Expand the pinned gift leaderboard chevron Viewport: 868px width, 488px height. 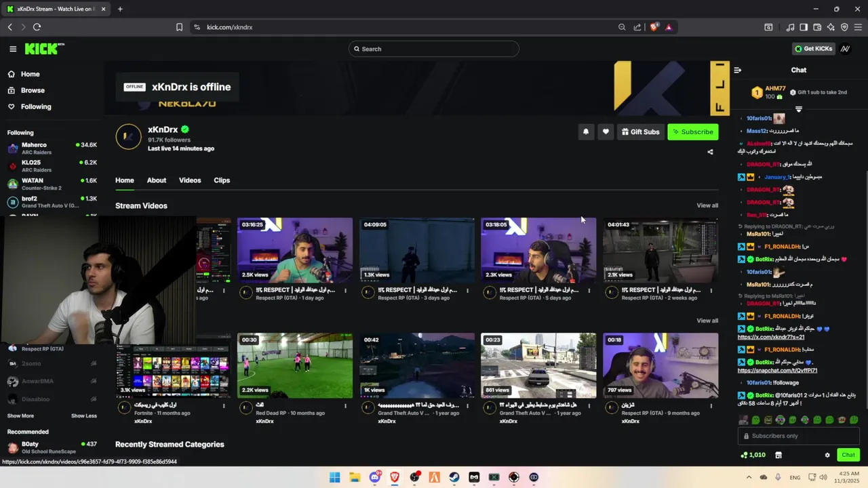tap(799, 109)
